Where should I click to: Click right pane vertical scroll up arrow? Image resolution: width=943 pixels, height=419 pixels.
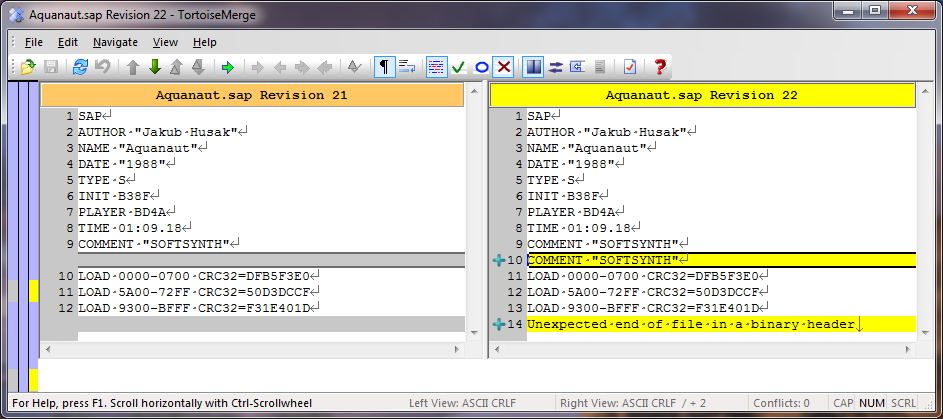coord(924,91)
